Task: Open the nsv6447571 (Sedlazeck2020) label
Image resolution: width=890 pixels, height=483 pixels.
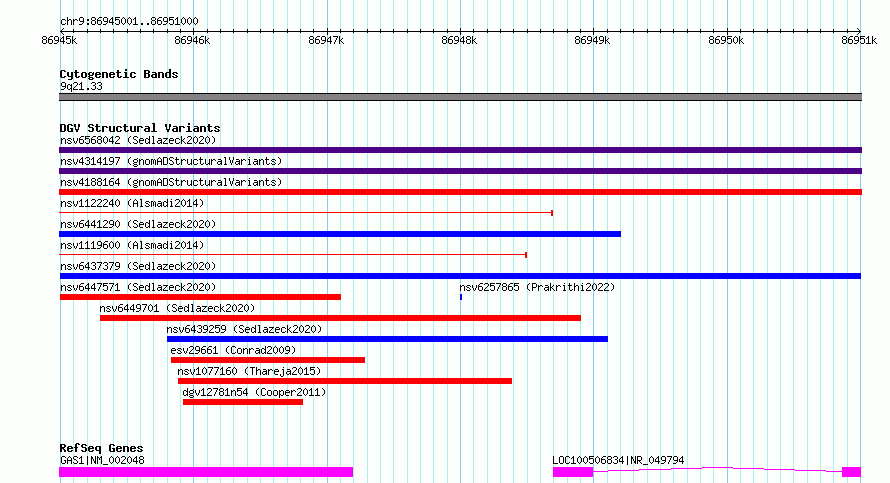Action: [138, 287]
